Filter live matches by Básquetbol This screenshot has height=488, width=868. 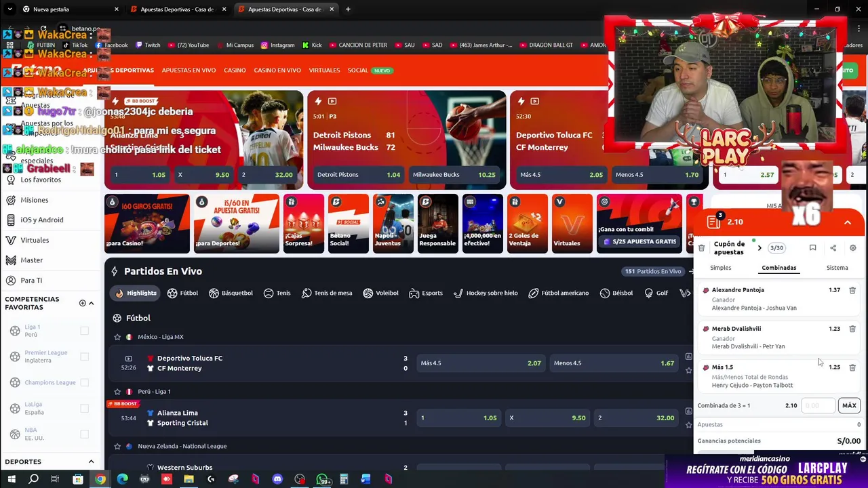tap(231, 293)
